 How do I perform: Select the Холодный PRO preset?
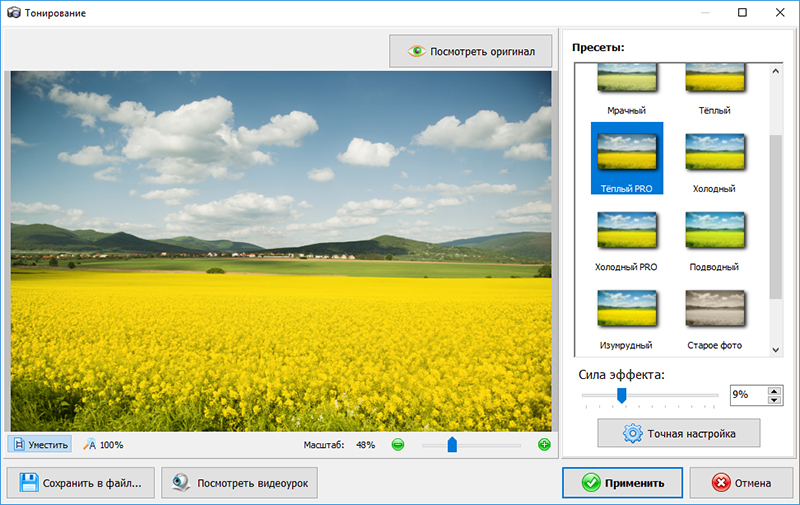point(626,232)
